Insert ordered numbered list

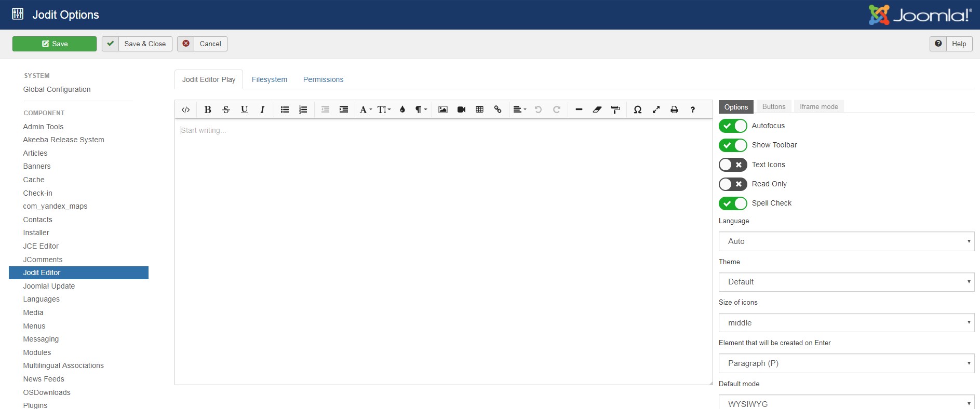pos(303,110)
